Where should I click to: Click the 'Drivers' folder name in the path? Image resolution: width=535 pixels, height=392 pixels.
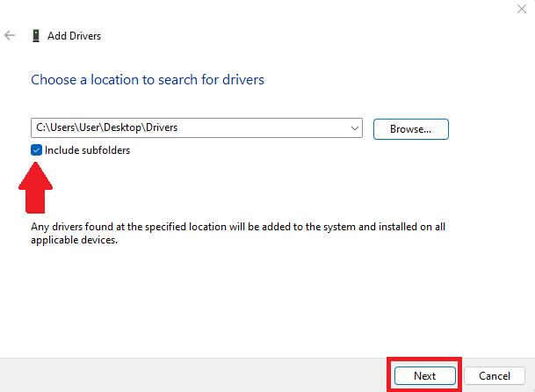pos(162,127)
